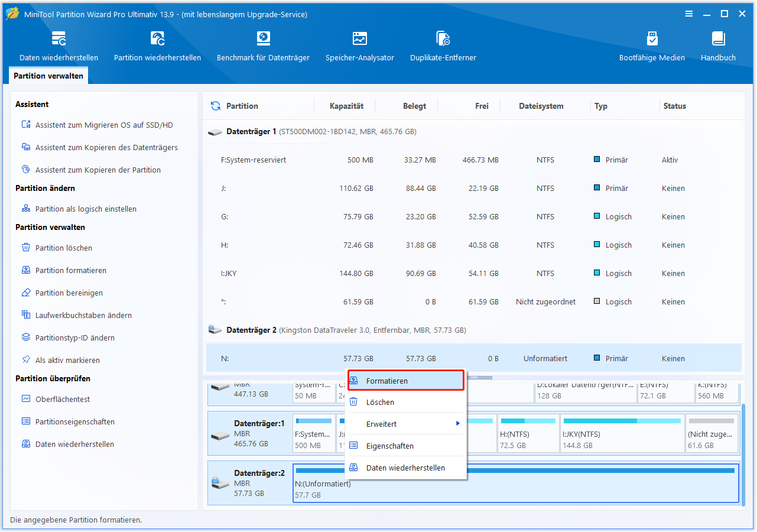
Task: Sort by Typ column header
Action: tap(601, 106)
